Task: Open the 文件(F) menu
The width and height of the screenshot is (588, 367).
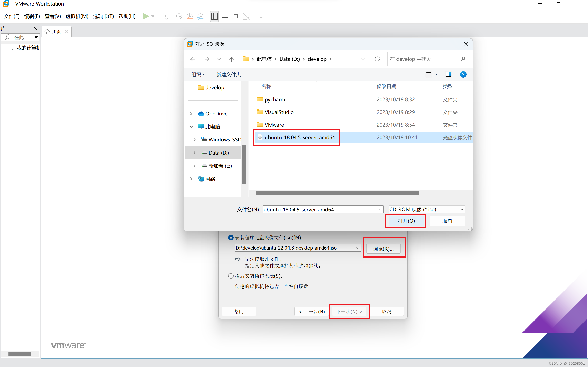Action: coord(11,16)
